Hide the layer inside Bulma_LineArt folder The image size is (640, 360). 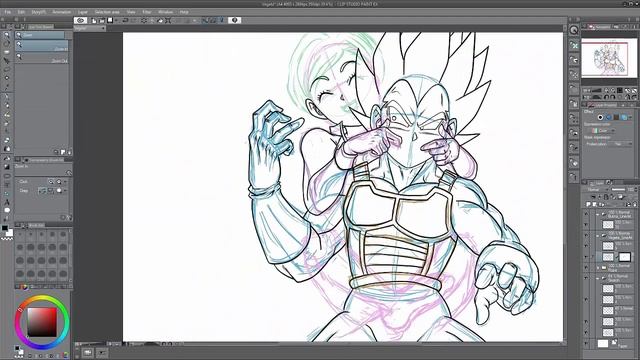pos(586,224)
